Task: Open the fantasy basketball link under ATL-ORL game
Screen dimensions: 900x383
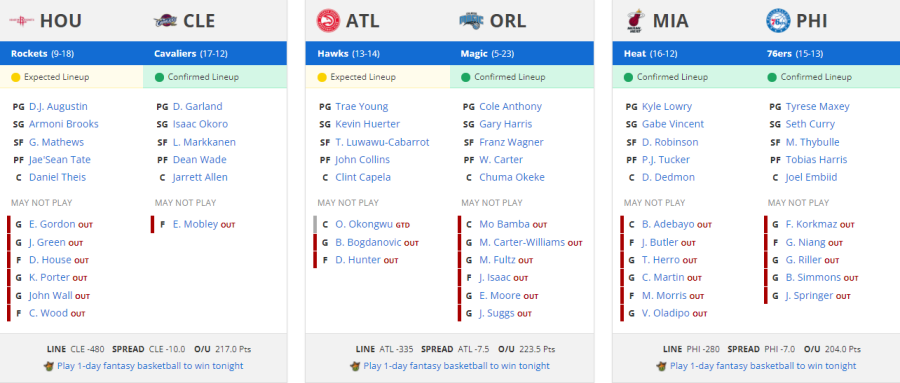Action: (456, 366)
